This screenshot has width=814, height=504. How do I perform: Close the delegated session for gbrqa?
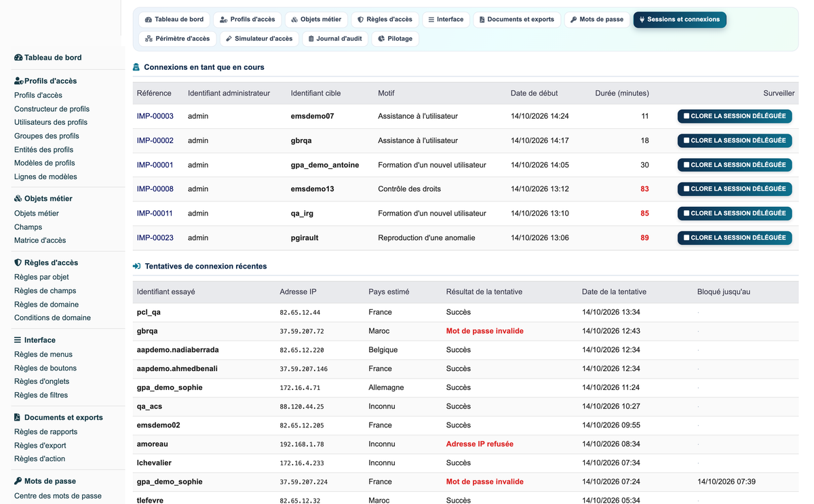(x=735, y=140)
